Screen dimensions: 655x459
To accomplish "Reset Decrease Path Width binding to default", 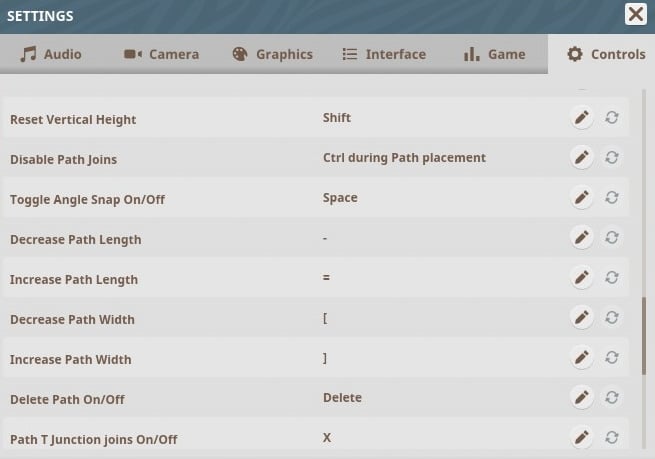I will pos(612,318).
